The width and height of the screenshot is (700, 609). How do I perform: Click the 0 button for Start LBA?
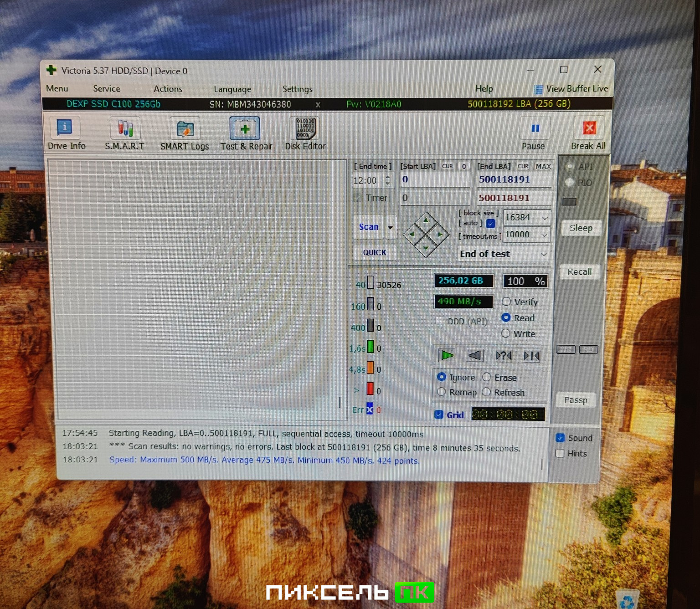pyautogui.click(x=464, y=166)
